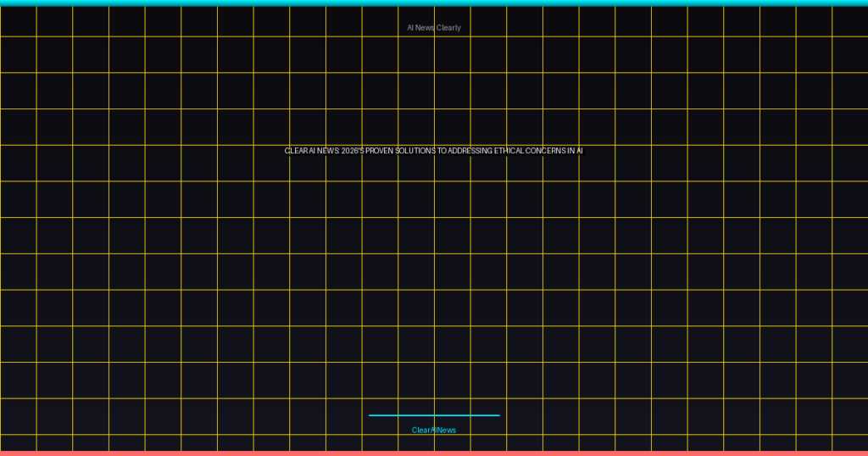Viewport: 868px width, 456px height.
Task: Click the cyan bar at the top edge
Action: (434, 3)
